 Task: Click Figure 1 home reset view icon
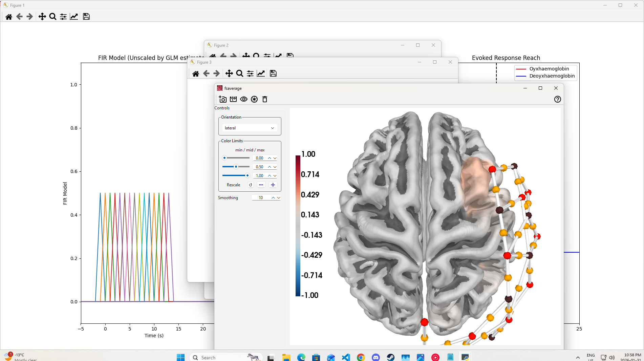[9, 17]
